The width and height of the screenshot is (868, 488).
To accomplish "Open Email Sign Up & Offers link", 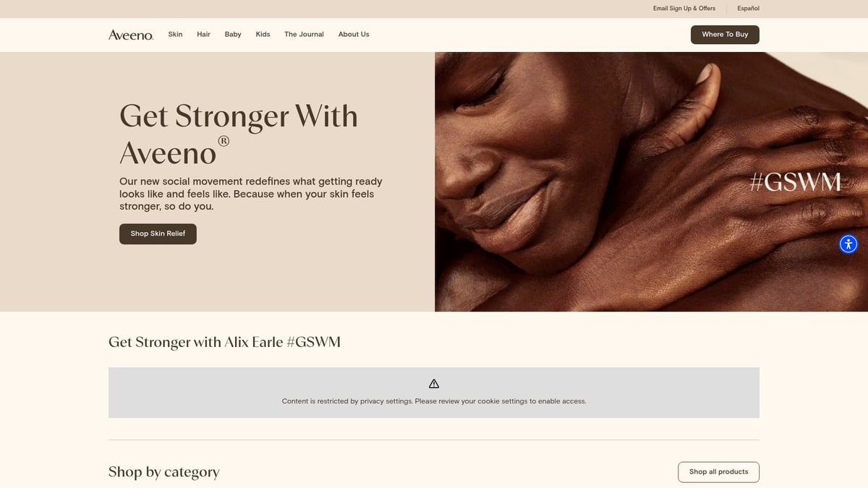I will (684, 9).
